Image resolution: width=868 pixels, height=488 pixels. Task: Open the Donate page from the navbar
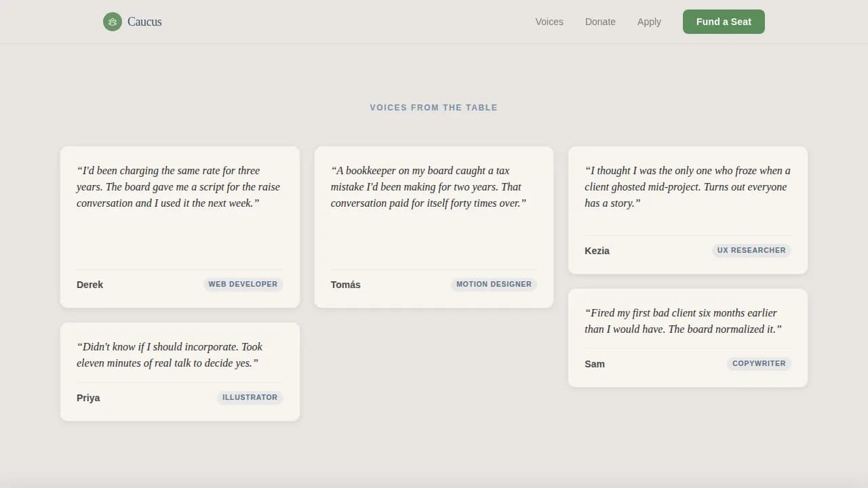[600, 22]
